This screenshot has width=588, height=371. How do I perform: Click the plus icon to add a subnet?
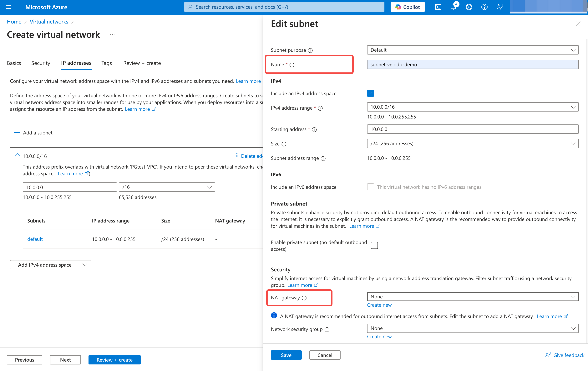(x=17, y=133)
